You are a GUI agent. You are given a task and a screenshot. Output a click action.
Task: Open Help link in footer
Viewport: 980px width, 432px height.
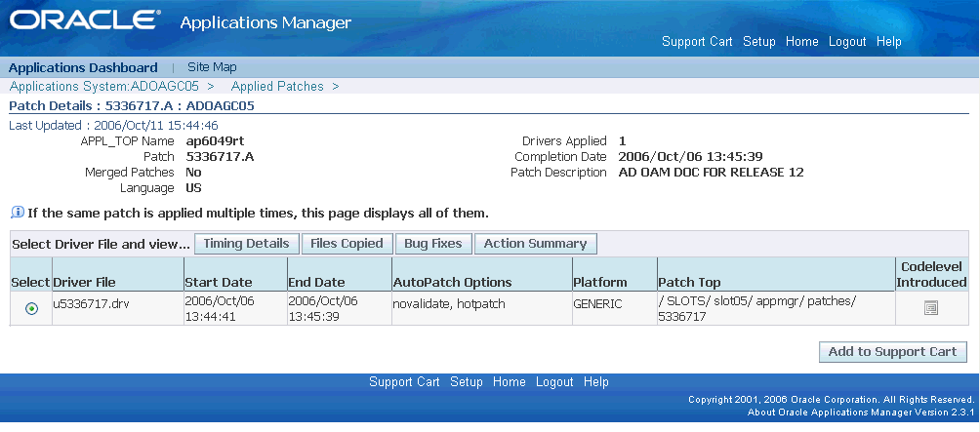click(596, 381)
